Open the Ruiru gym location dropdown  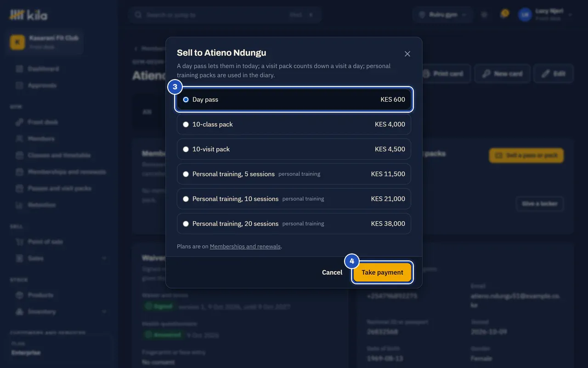coord(442,15)
